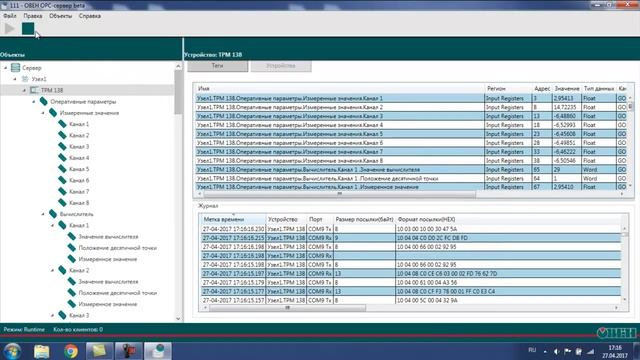This screenshot has width=640, height=360.
Task: Open File Explorer from taskbar
Action: (41, 351)
